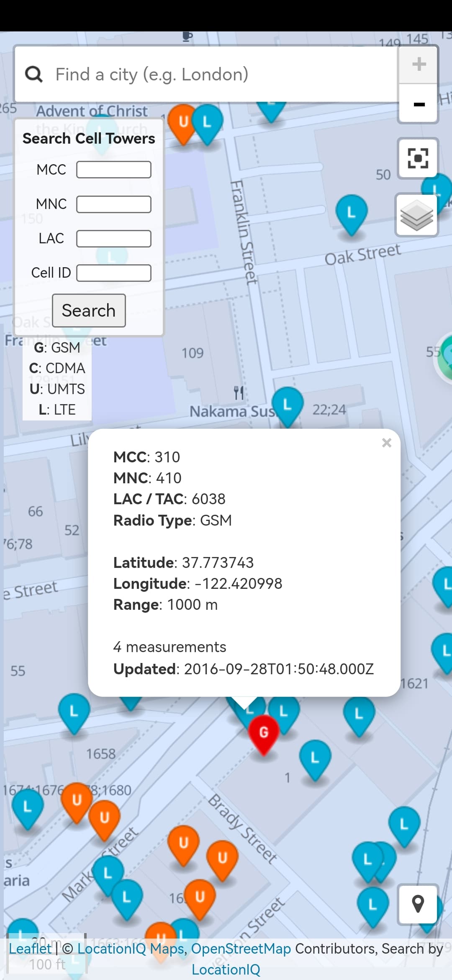
Task: Focus the Find a city search field
Action: click(206, 74)
